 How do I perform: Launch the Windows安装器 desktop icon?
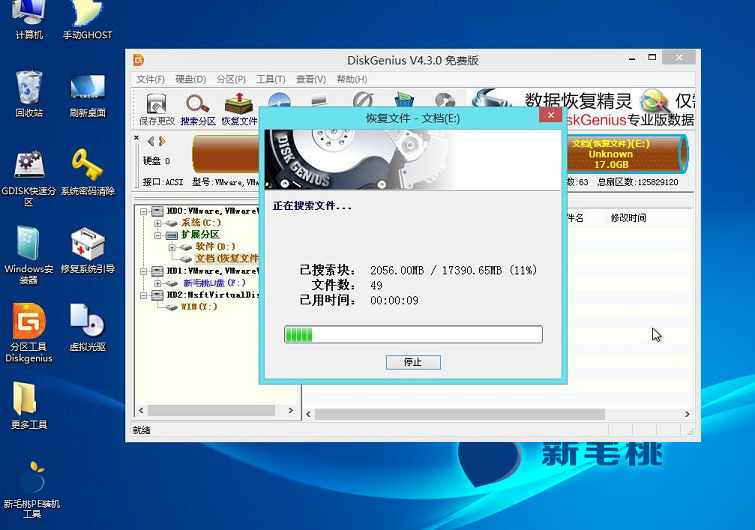[29, 255]
